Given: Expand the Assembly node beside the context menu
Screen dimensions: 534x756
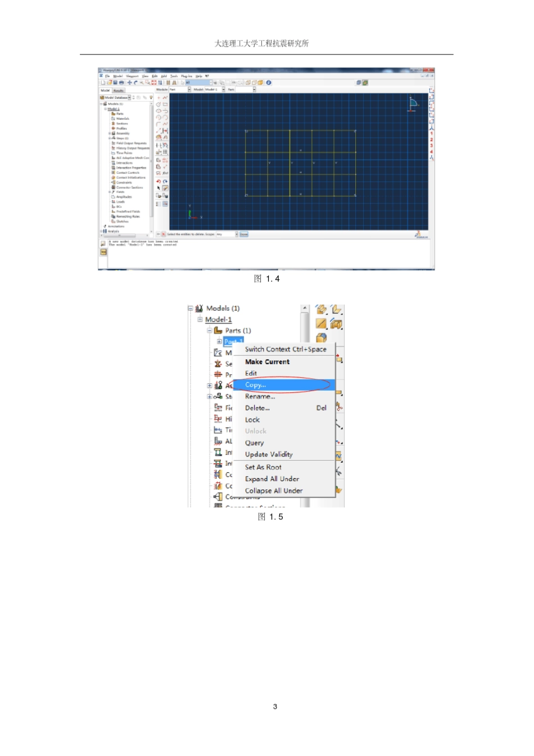Looking at the screenshot, I should coord(210,386).
